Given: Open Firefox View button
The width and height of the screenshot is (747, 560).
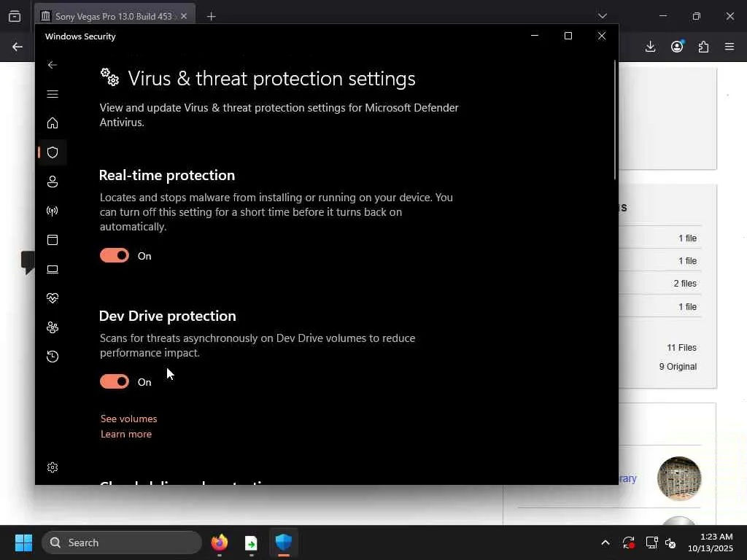Looking at the screenshot, I should click(x=15, y=16).
